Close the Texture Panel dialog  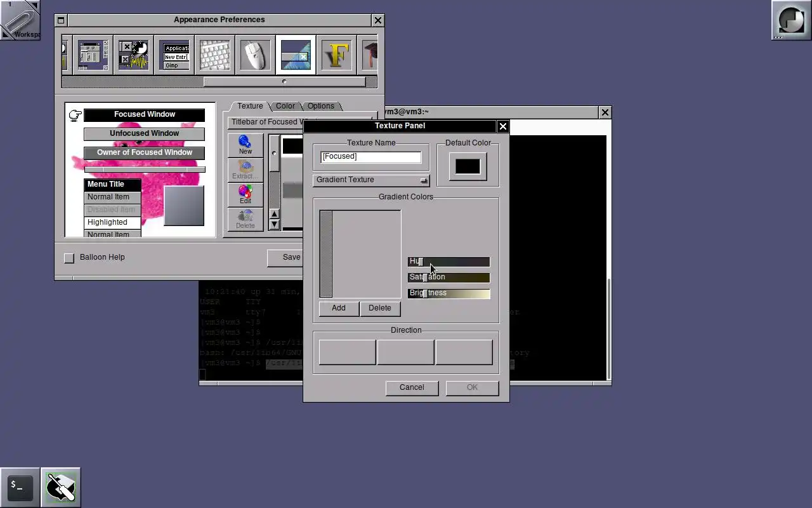click(503, 126)
